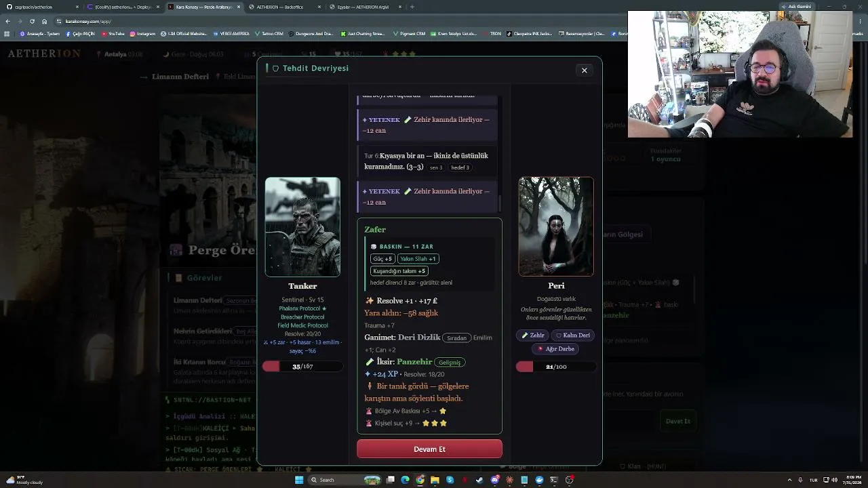
Task: Click the Davet Et button in background page
Action: pyautogui.click(x=677, y=421)
